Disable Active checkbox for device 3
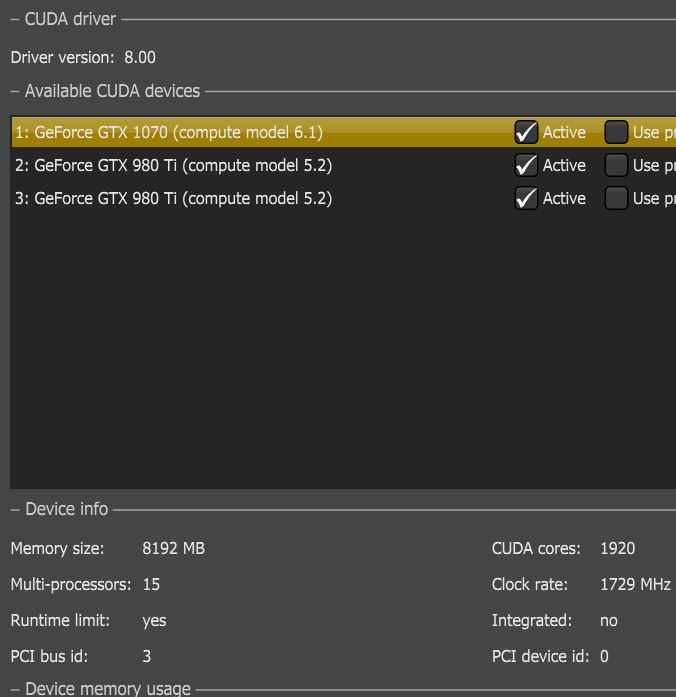This screenshot has height=697, width=676. tap(527, 198)
